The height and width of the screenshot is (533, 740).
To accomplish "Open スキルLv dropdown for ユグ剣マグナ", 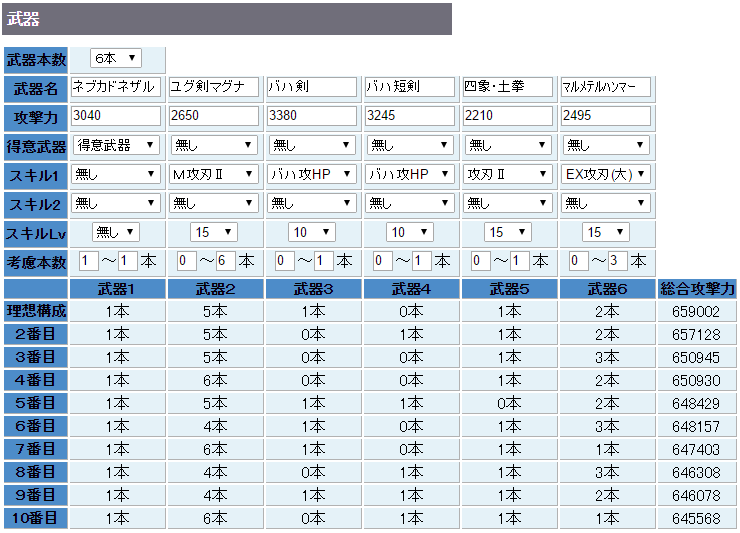I will pyautogui.click(x=214, y=232).
